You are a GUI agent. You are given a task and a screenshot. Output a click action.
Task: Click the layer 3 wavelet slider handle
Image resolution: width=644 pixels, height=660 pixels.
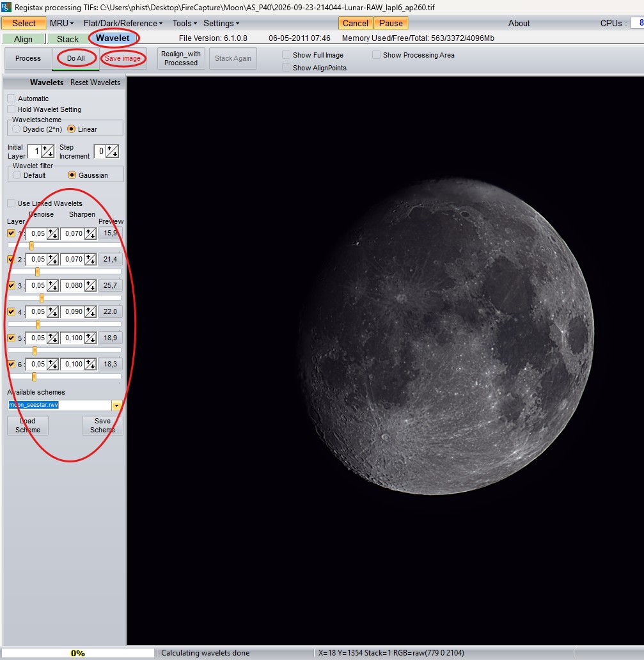[42, 298]
